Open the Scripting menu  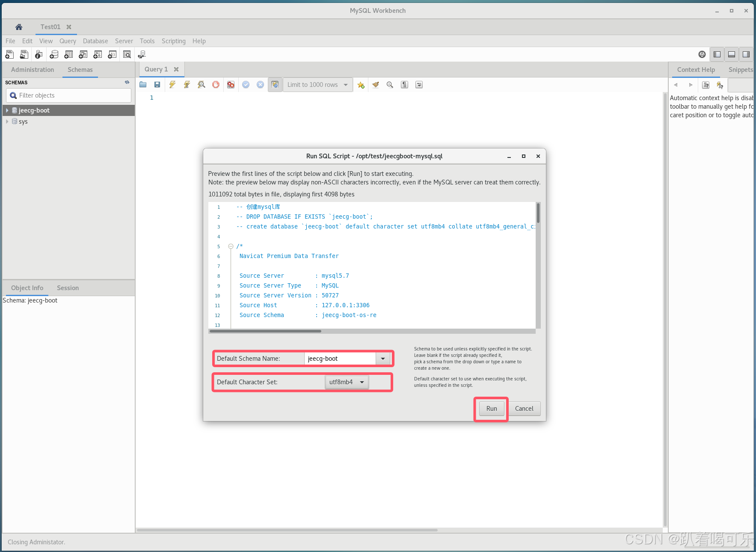pyautogui.click(x=174, y=41)
